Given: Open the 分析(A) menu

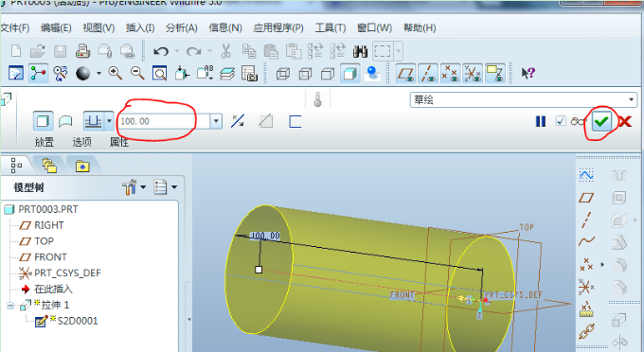Looking at the screenshot, I should point(182,27).
